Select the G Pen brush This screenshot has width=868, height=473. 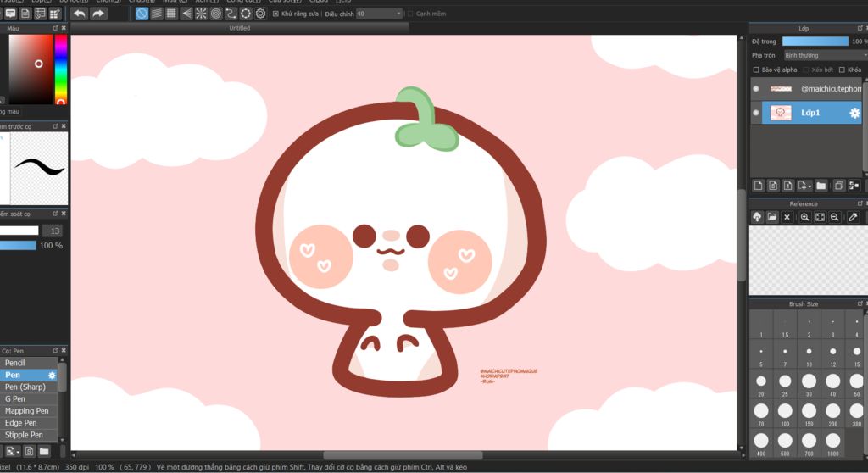pyautogui.click(x=29, y=398)
